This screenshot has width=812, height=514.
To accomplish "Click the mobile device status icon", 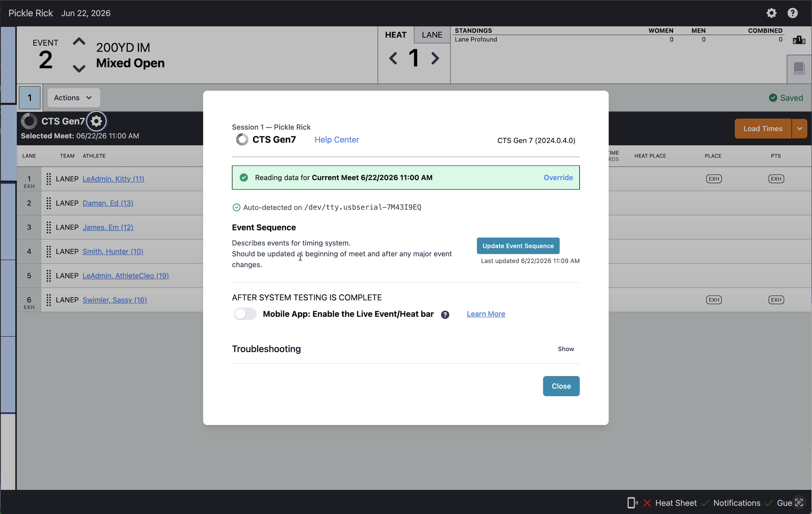I will tap(632, 503).
